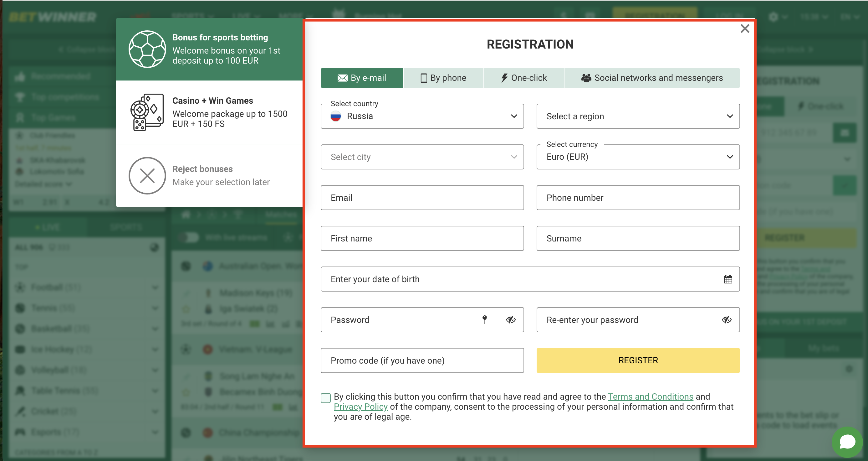
Task: Open the Select currency dropdown Euro (EUR)
Action: click(638, 157)
